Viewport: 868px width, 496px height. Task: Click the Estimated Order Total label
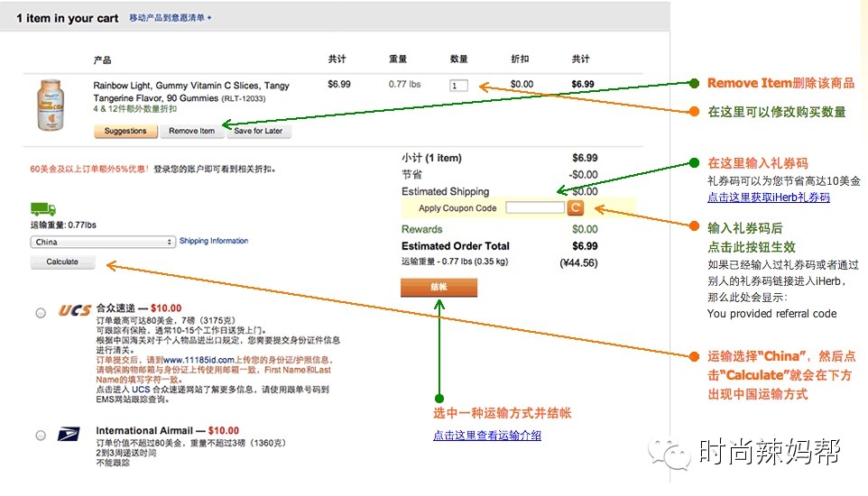pyautogui.click(x=456, y=246)
